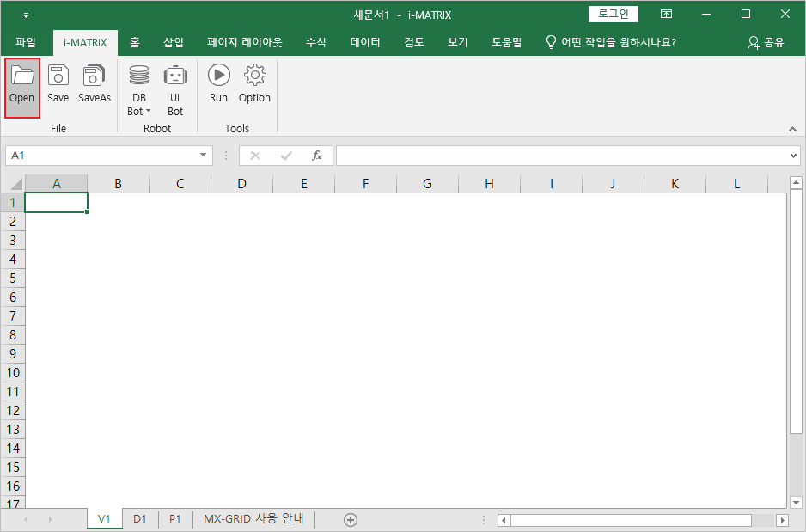The image size is (806, 532).
Task: Add a new sheet with plus icon
Action: pyautogui.click(x=351, y=520)
